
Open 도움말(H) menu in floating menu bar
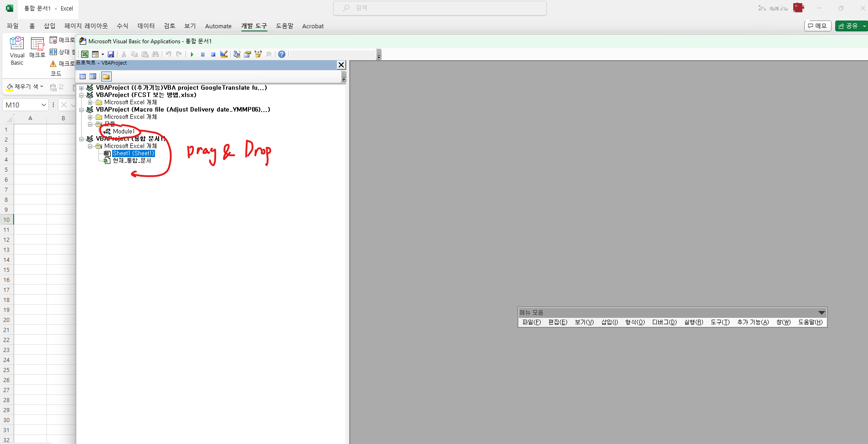coord(811,322)
